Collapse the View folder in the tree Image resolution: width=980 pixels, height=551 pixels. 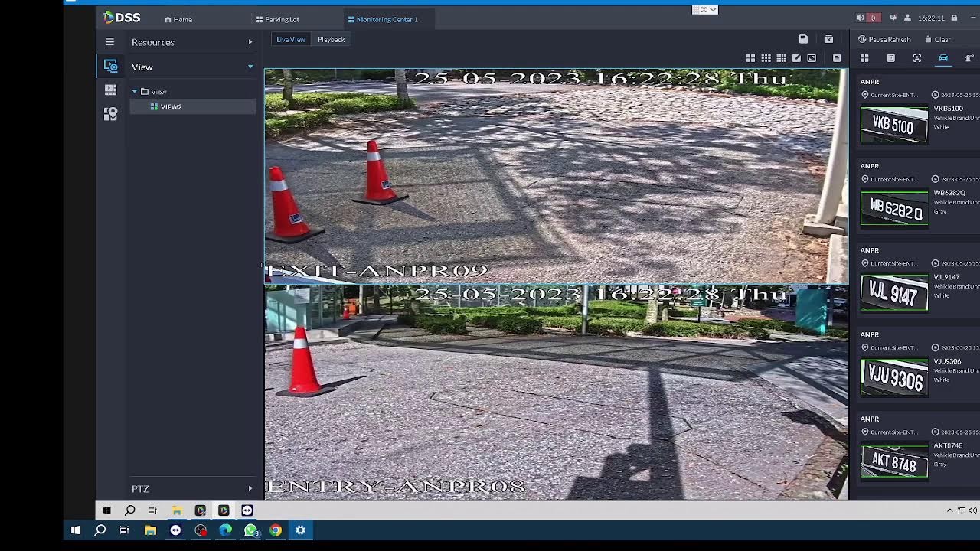click(135, 91)
